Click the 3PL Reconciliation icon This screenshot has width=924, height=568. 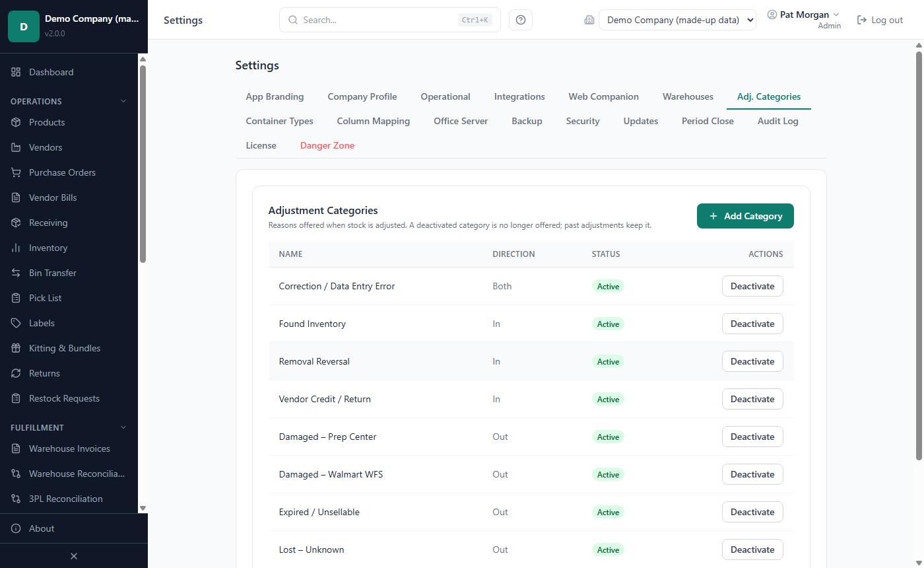tap(16, 499)
